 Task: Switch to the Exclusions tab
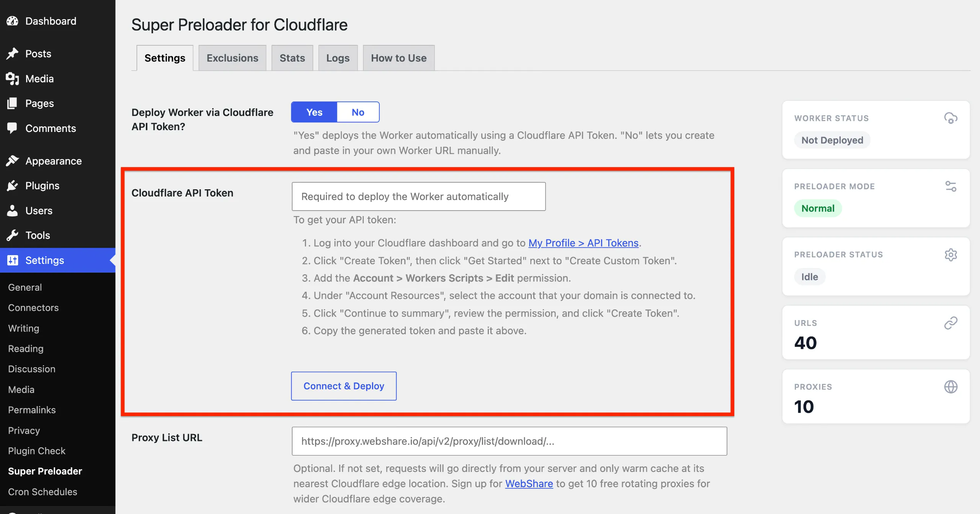pos(232,58)
